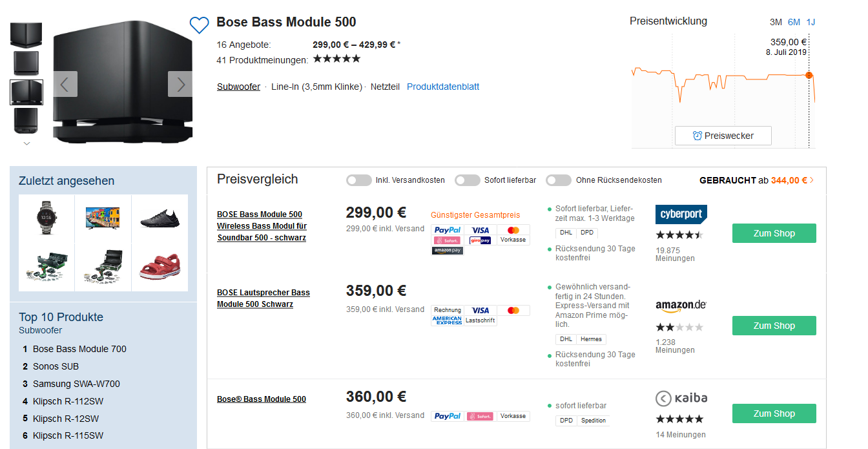Open the red sandal recently viewed item
This screenshot has width=868, height=449.
coord(160,266)
